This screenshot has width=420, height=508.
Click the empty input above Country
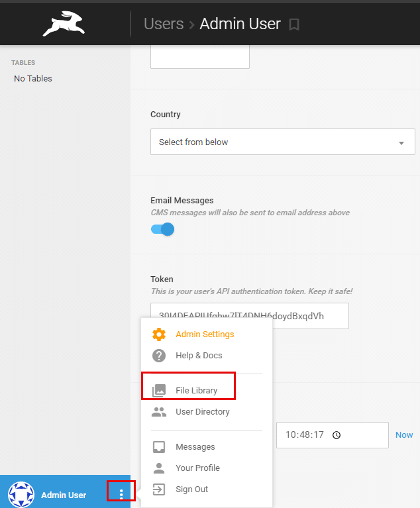[200, 57]
